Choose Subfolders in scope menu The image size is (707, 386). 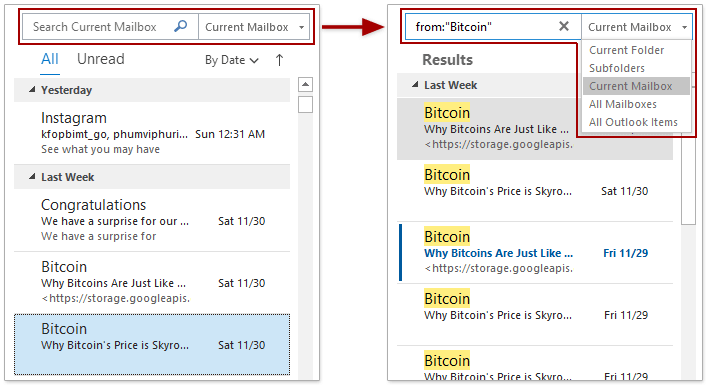point(617,68)
